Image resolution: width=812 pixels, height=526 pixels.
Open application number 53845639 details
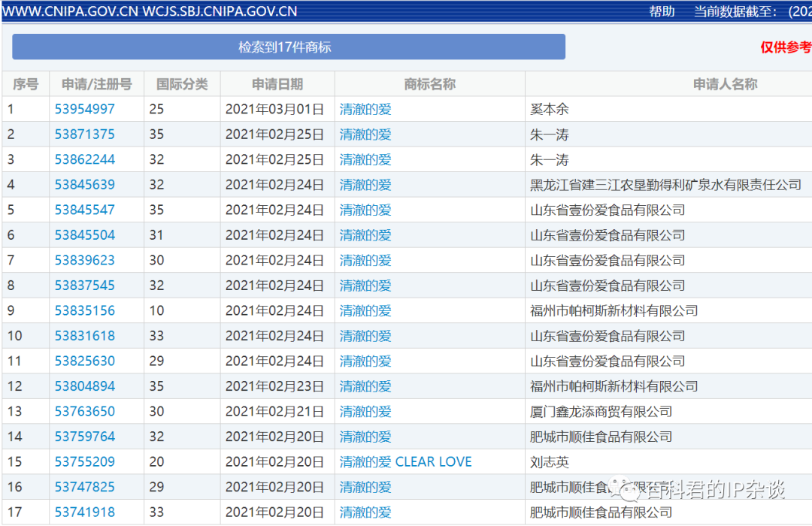tap(85, 185)
